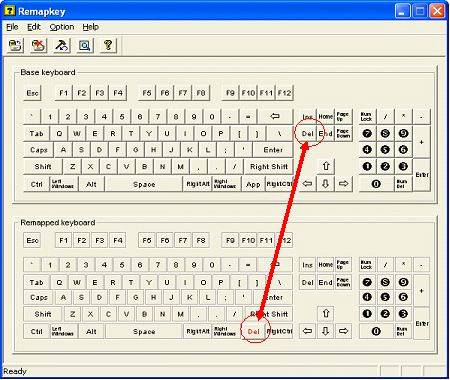Viewport: 450px width, 380px height.
Task: Click the Page Up key in Base keyboard
Action: click(343, 116)
